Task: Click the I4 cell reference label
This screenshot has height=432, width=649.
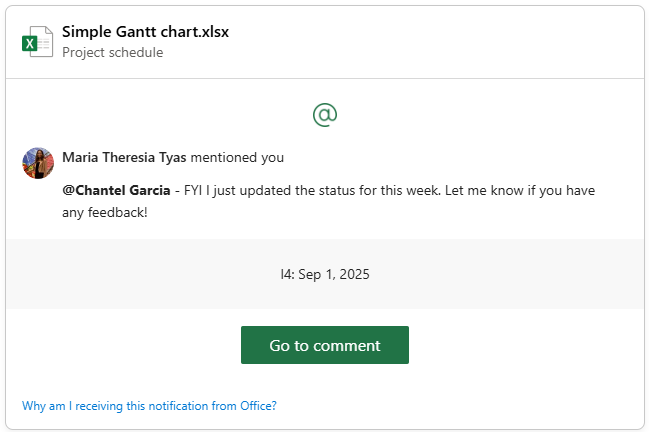Action: [287, 273]
